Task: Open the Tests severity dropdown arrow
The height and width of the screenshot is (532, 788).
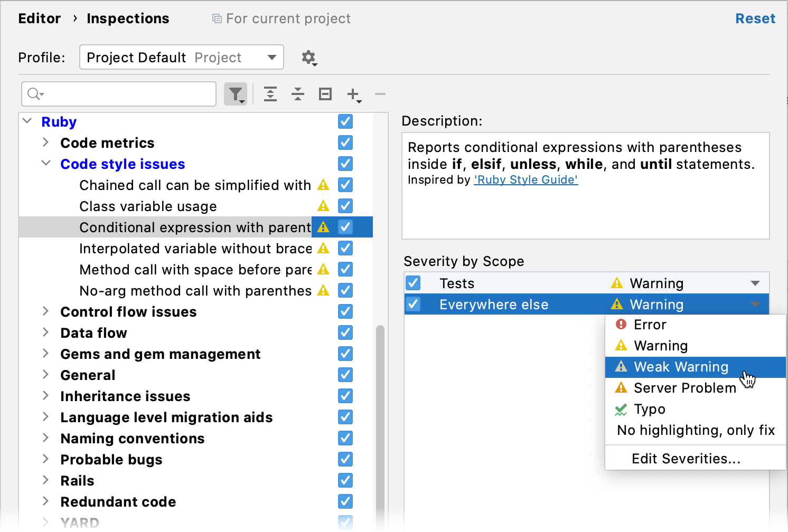Action: [755, 283]
